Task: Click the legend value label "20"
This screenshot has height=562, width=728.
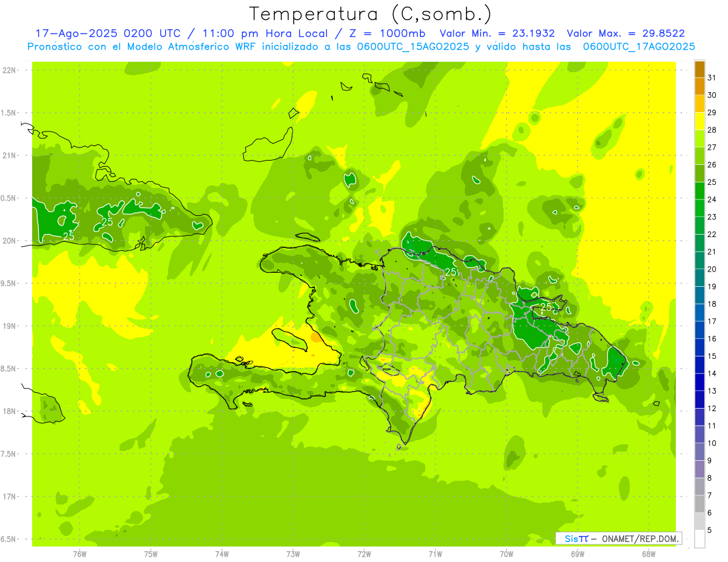Action: click(712, 269)
